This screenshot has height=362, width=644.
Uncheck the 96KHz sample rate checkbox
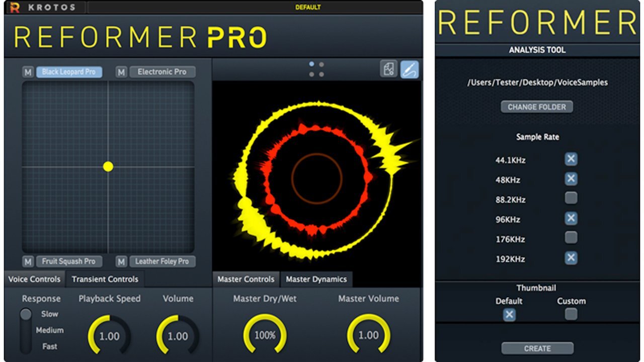point(571,218)
